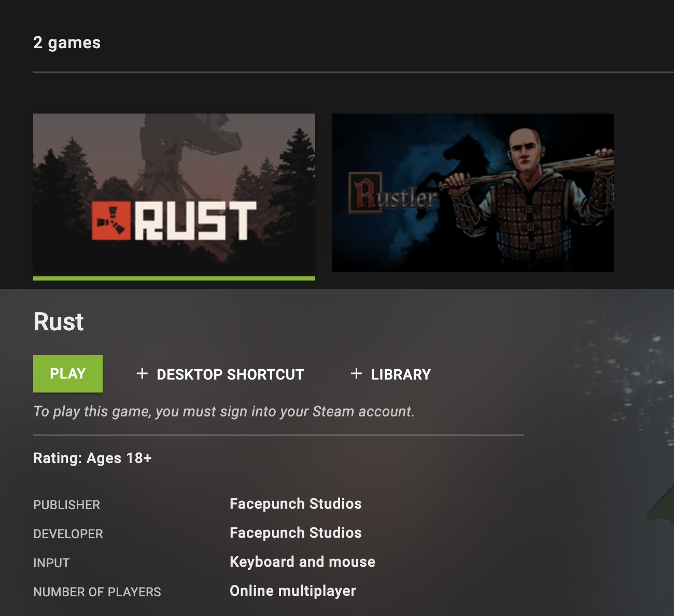Click the NUMBER OF PLAYERS label
This screenshot has width=674, height=616.
97,592
